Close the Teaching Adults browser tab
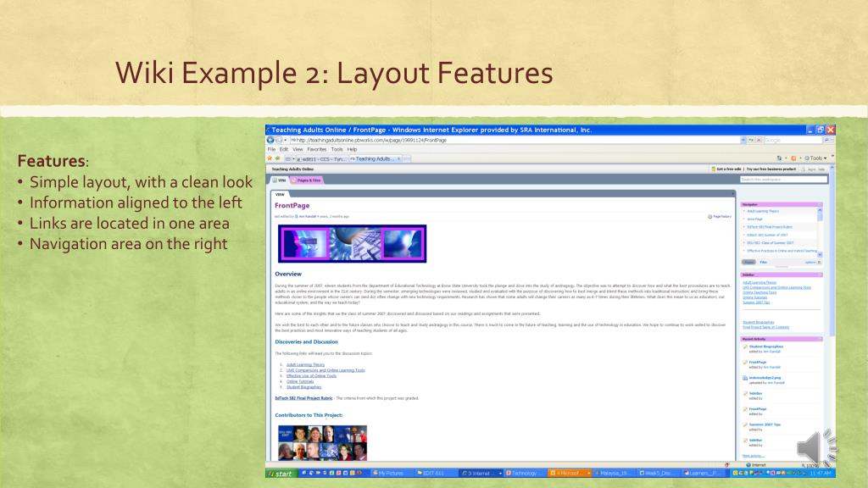The image size is (868, 488). pos(398,158)
